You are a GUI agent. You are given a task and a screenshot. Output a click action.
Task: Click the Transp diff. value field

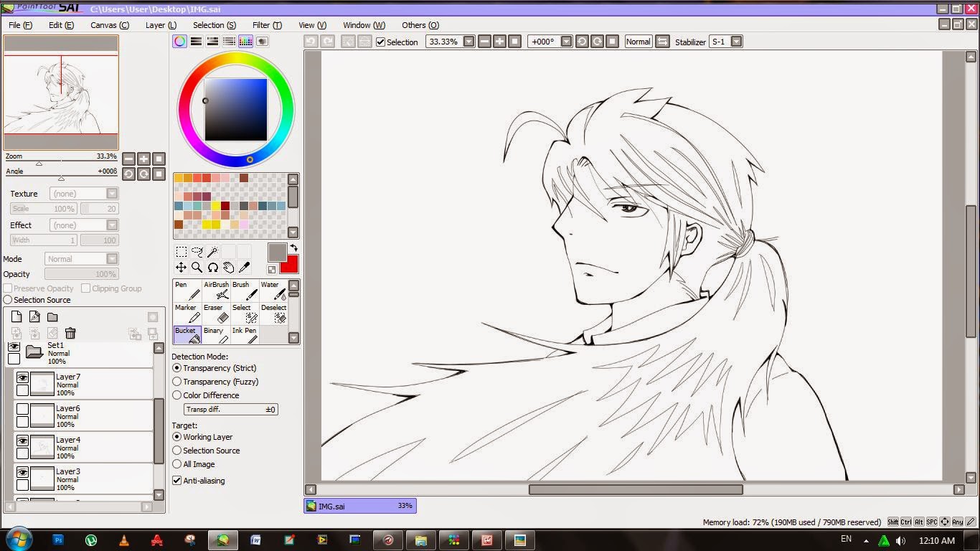coord(231,410)
